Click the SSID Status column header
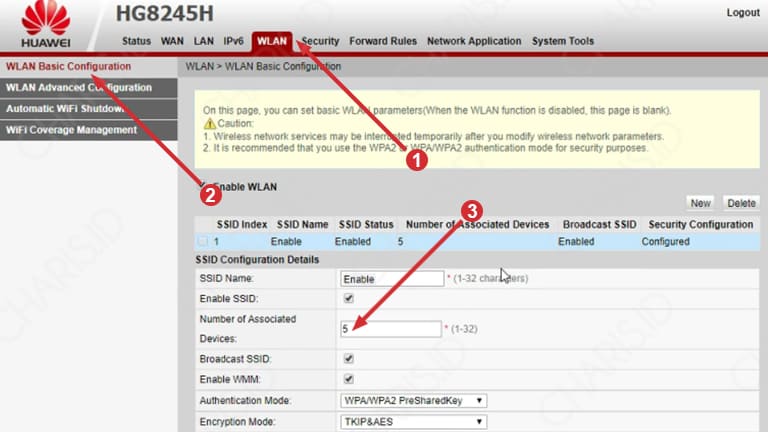 (x=366, y=224)
